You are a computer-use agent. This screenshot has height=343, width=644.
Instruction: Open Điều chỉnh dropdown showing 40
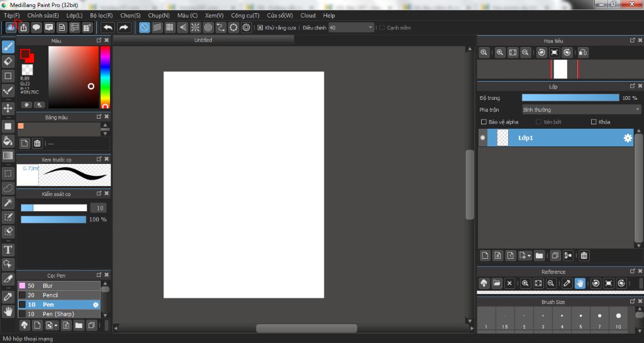351,28
